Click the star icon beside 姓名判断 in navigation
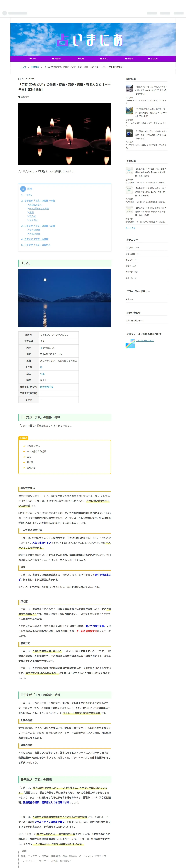The width and height of the screenshot is (186, 868). (149, 59)
